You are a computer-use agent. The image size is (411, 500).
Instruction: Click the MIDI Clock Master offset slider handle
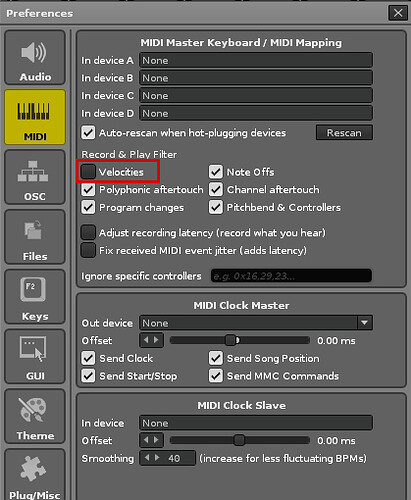[230, 340]
